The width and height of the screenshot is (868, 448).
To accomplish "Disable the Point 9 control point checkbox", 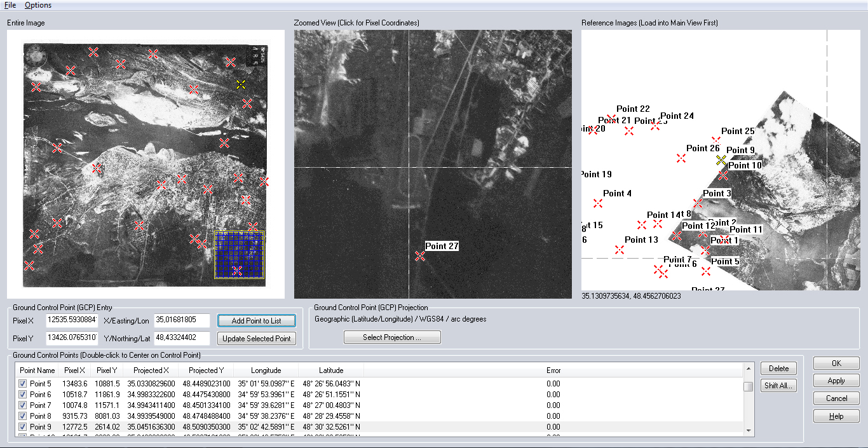I will point(23,427).
